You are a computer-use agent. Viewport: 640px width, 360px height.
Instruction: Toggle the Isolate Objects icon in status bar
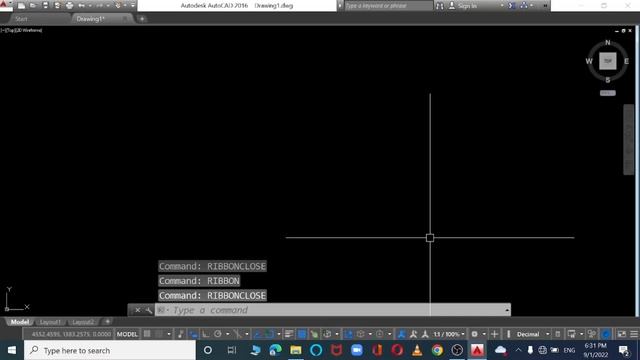592,334
